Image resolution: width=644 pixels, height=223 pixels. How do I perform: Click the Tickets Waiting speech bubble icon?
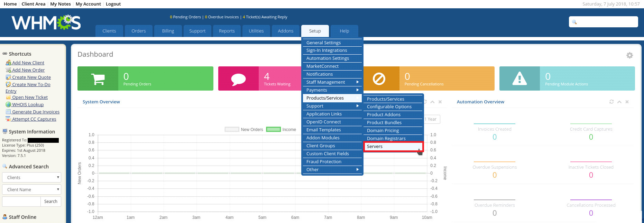[238, 79]
